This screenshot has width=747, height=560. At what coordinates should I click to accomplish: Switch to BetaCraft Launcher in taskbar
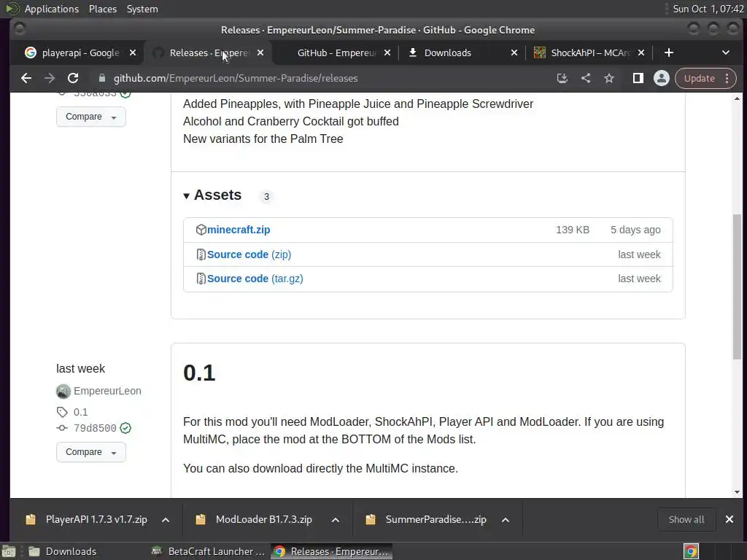(208, 551)
